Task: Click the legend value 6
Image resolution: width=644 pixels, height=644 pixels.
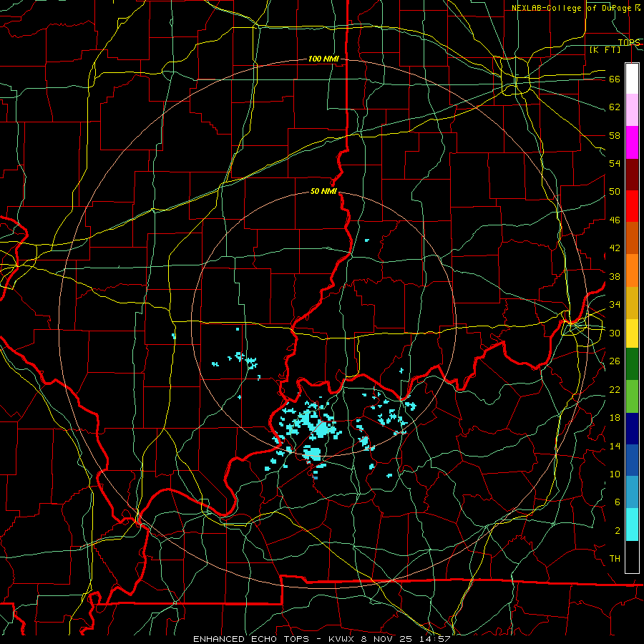Action: tap(618, 502)
